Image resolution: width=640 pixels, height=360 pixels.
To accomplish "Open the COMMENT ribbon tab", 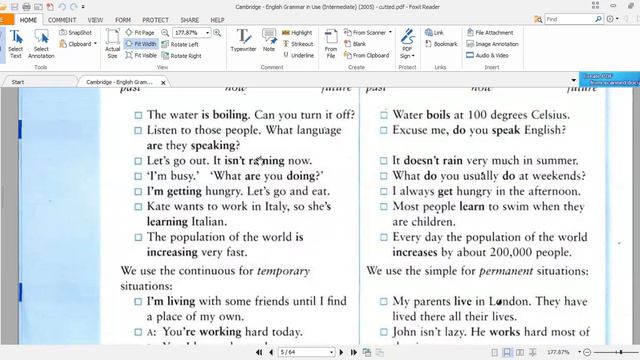I will coord(62,20).
